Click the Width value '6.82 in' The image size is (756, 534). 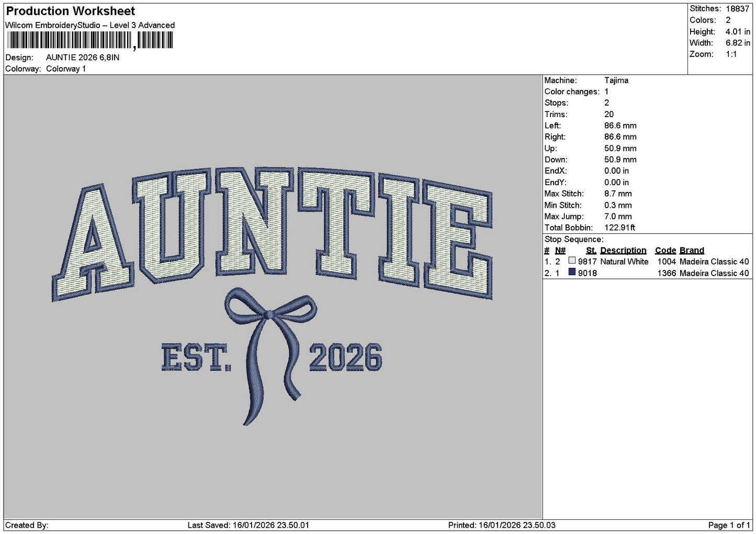point(738,43)
